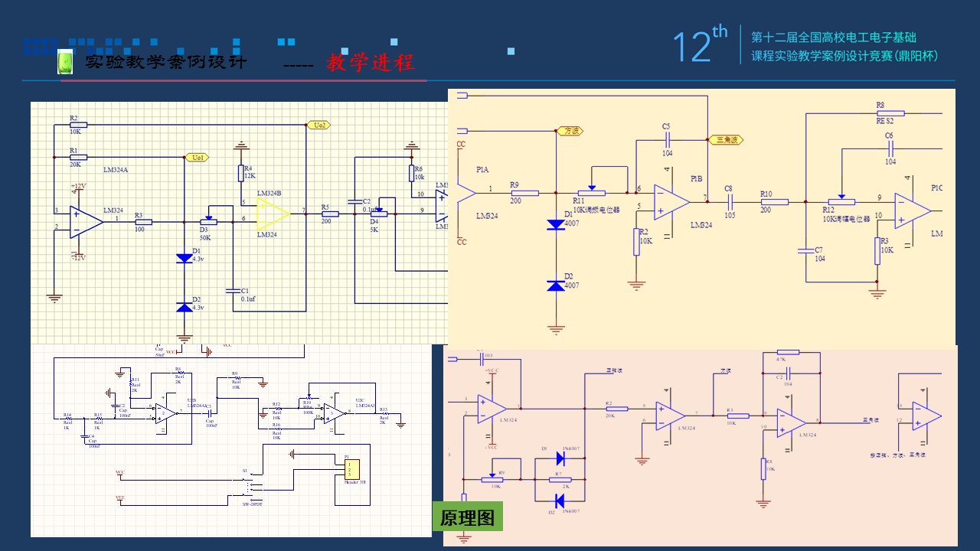
Task: Click the 三角波 yellow net label
Action: (725, 140)
